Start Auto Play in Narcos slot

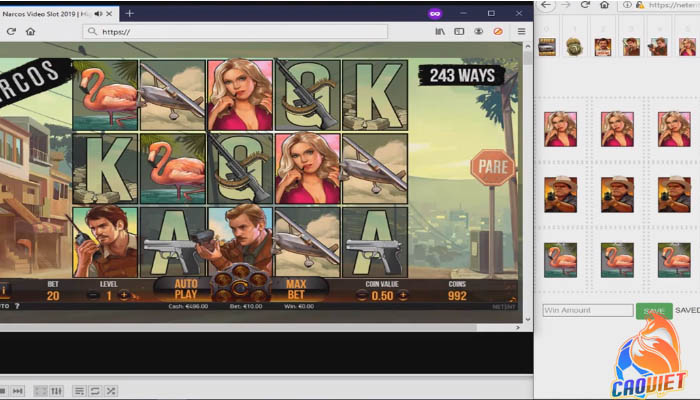186,289
